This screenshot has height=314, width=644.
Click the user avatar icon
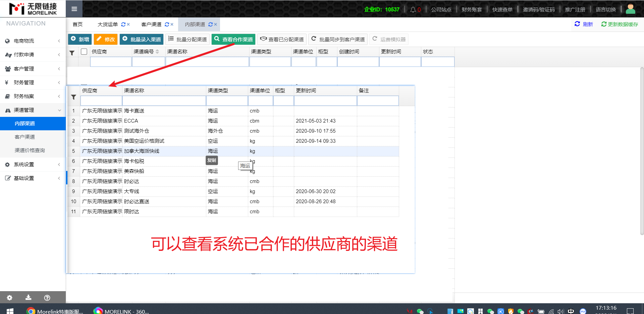click(x=630, y=9)
